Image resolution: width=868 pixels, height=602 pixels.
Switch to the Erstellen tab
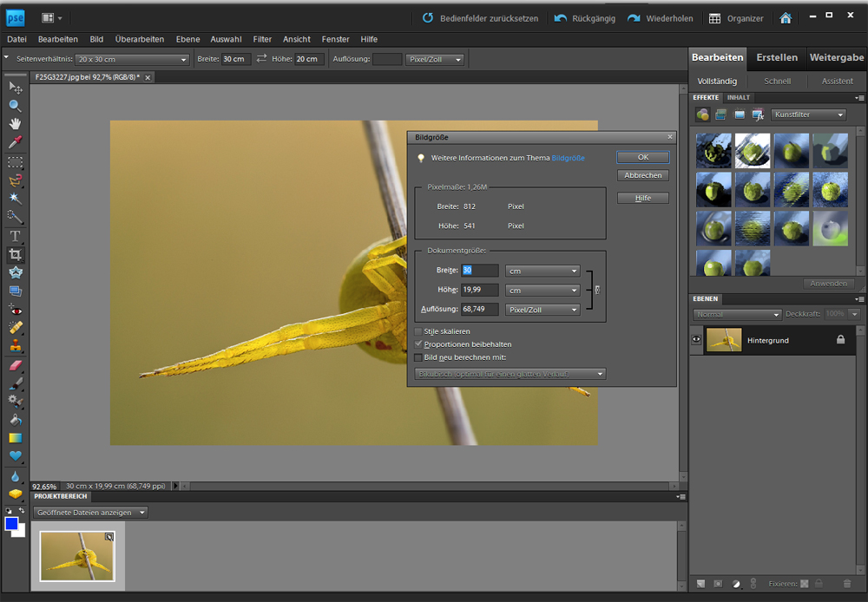click(777, 57)
